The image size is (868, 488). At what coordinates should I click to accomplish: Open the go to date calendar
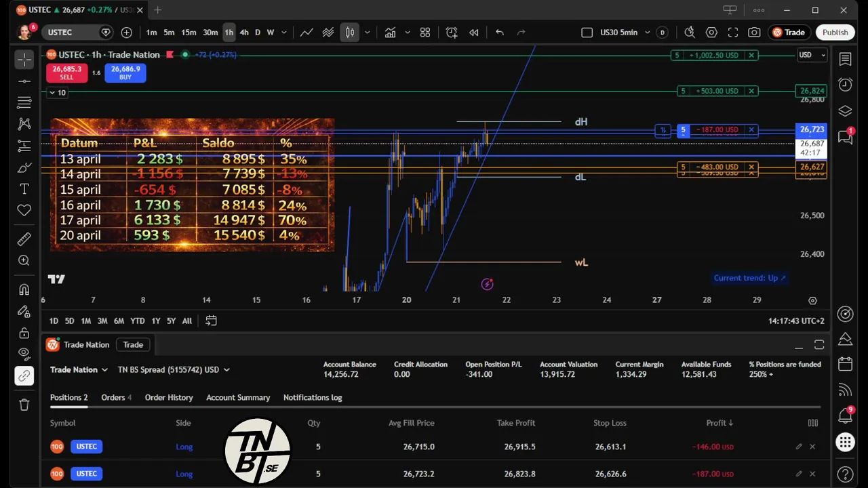[x=211, y=321]
